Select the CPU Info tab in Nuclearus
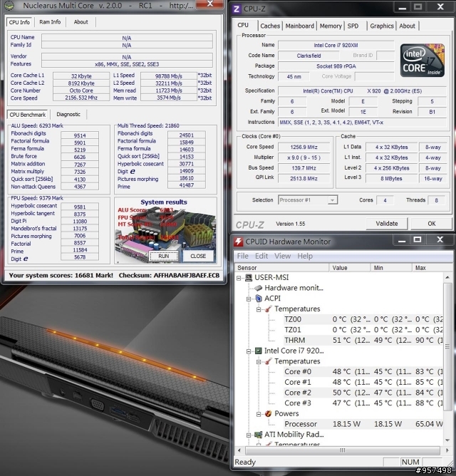456x476 pixels. click(19, 22)
